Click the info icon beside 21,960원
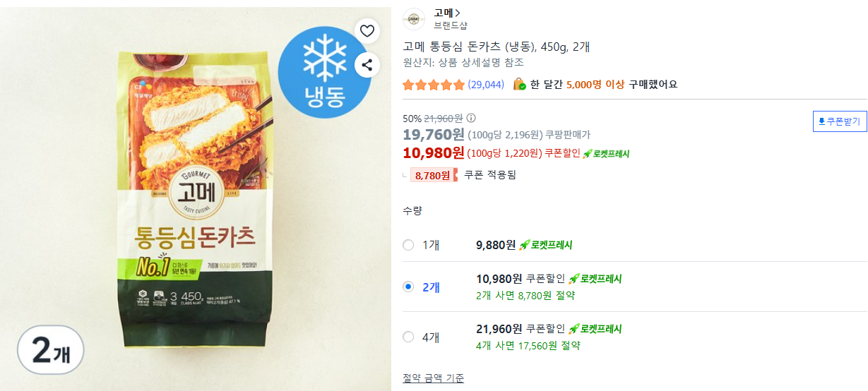 (471, 118)
